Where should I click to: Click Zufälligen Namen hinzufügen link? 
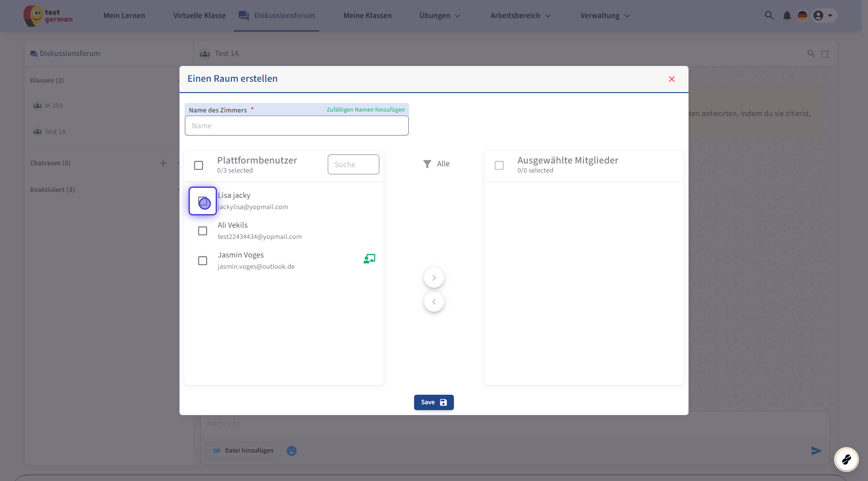pos(365,110)
